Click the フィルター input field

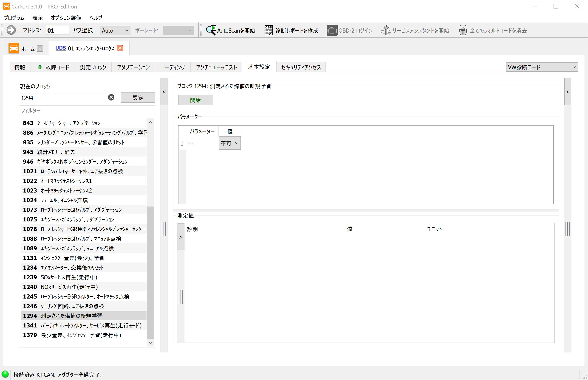point(88,110)
